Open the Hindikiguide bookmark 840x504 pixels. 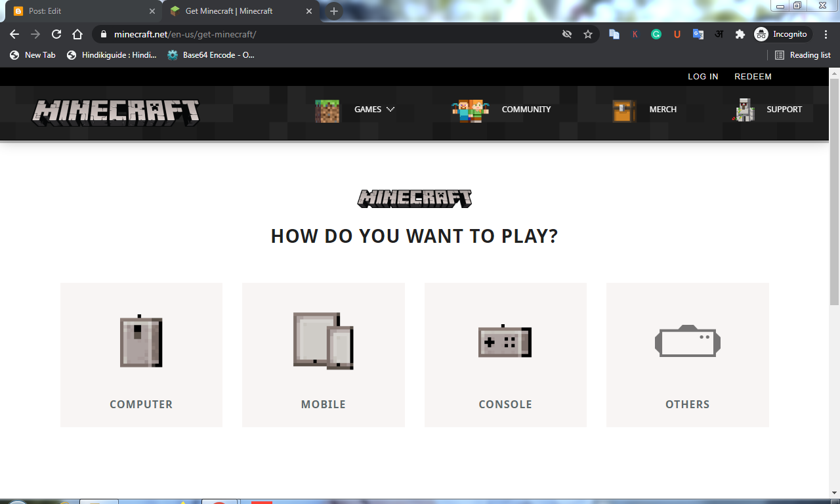click(x=112, y=55)
